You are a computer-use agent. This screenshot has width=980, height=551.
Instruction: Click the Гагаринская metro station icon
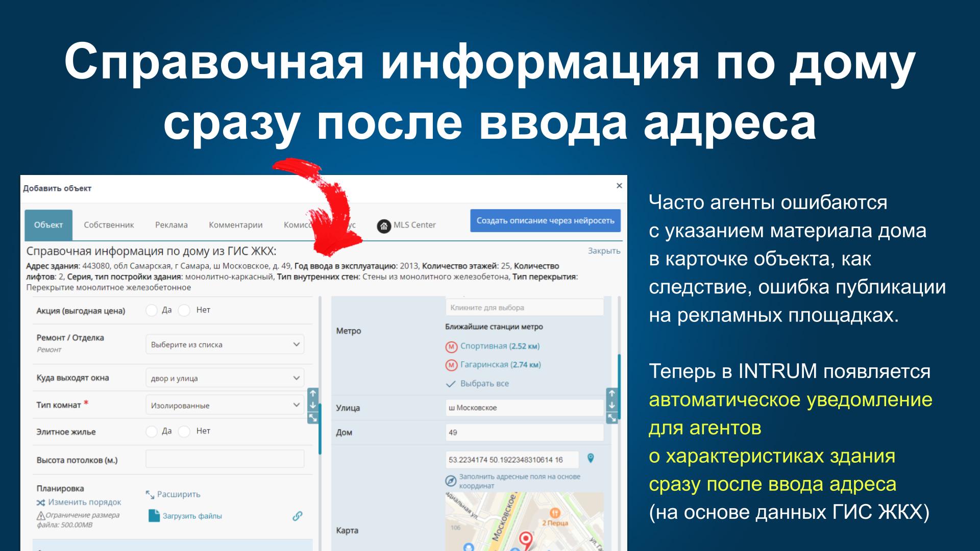point(451,365)
